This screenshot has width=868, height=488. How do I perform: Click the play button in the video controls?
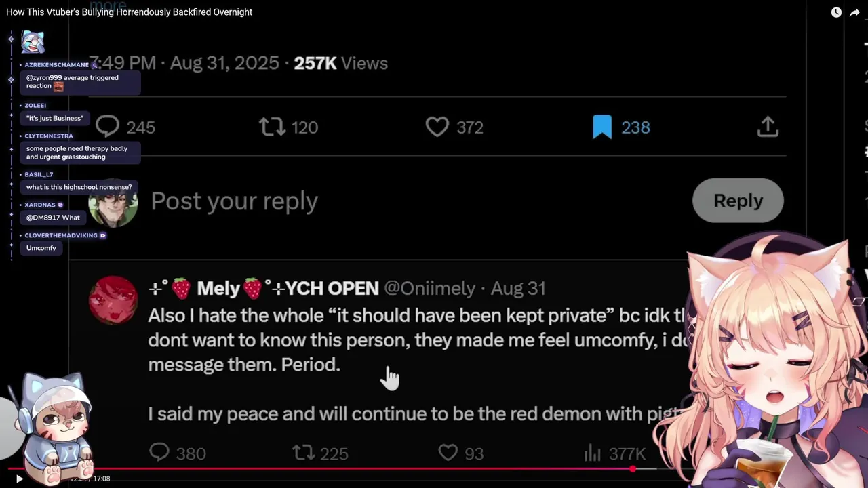[x=19, y=479]
